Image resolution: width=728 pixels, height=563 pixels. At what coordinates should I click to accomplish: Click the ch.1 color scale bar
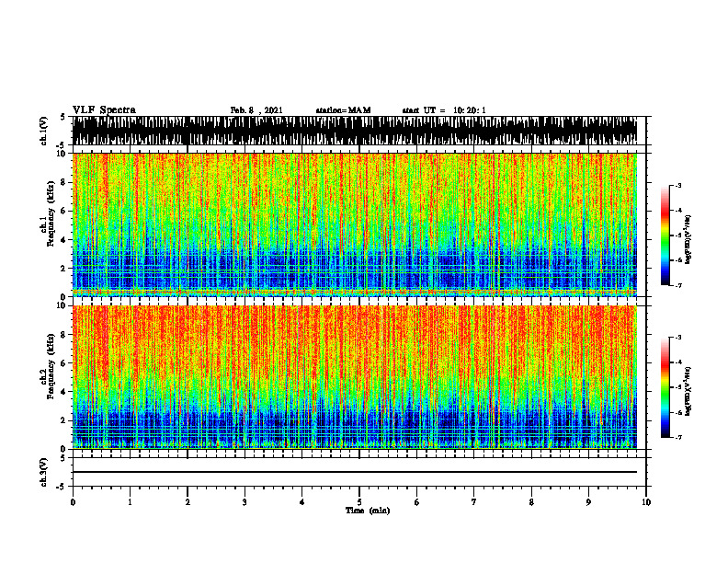(x=665, y=236)
